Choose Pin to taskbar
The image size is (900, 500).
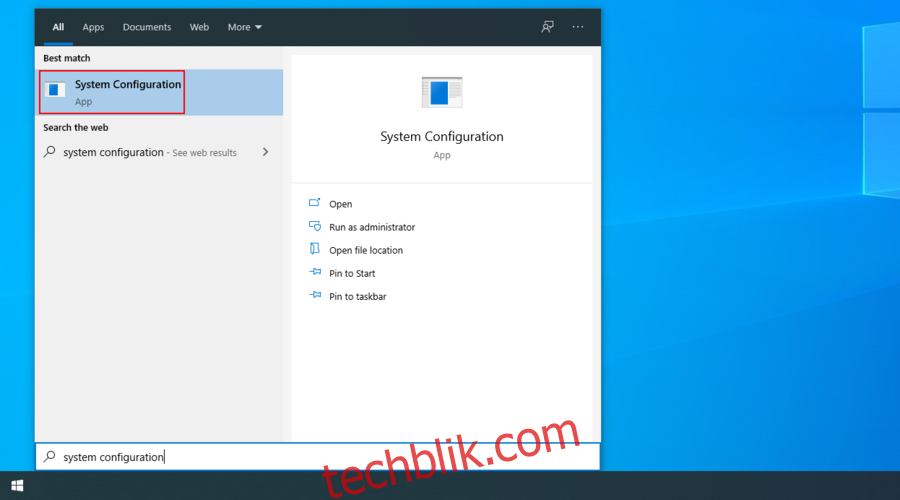(358, 296)
